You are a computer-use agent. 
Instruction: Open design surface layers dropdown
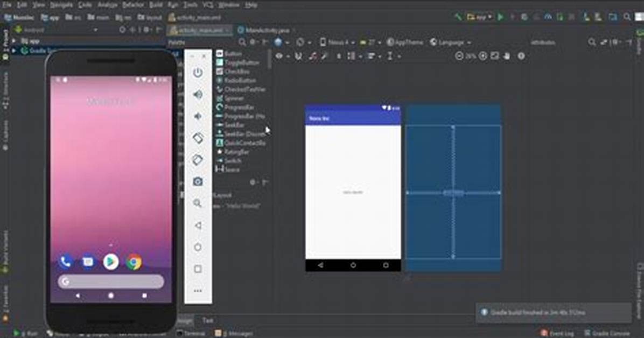point(281,43)
